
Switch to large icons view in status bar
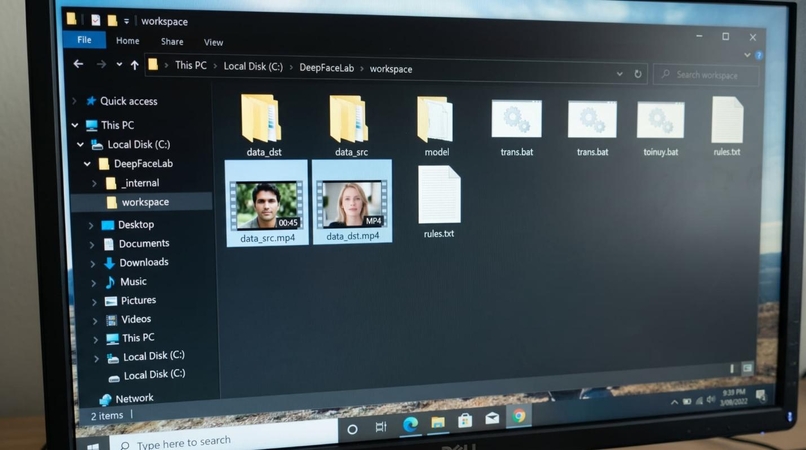(x=747, y=368)
